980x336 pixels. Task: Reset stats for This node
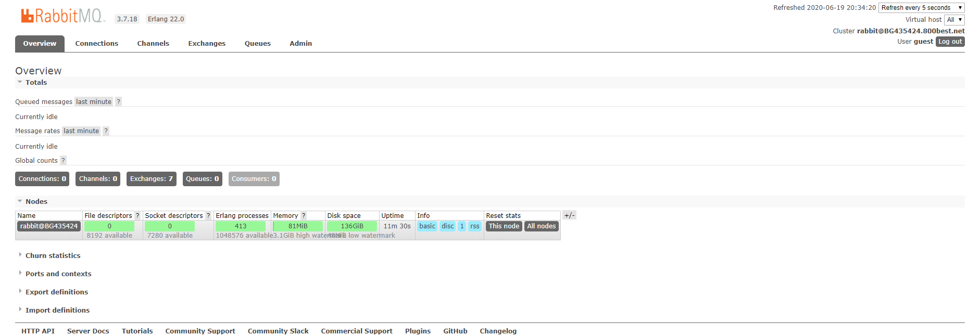tap(504, 226)
